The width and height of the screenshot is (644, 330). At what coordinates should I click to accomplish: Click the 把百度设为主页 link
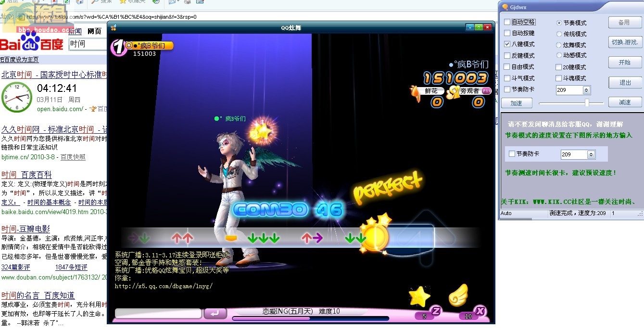tap(19, 60)
